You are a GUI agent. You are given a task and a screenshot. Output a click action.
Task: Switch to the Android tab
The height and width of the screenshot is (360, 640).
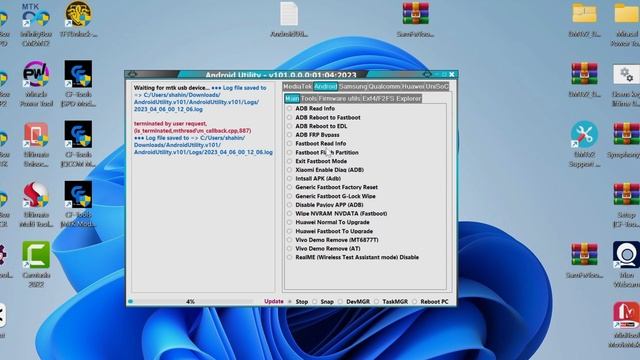[x=325, y=87]
